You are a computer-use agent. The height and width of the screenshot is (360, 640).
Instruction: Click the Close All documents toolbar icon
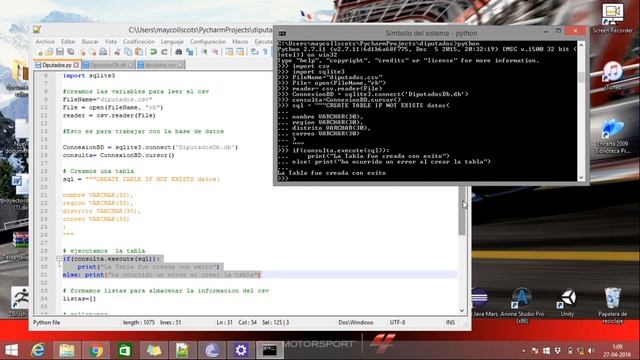coord(93,52)
